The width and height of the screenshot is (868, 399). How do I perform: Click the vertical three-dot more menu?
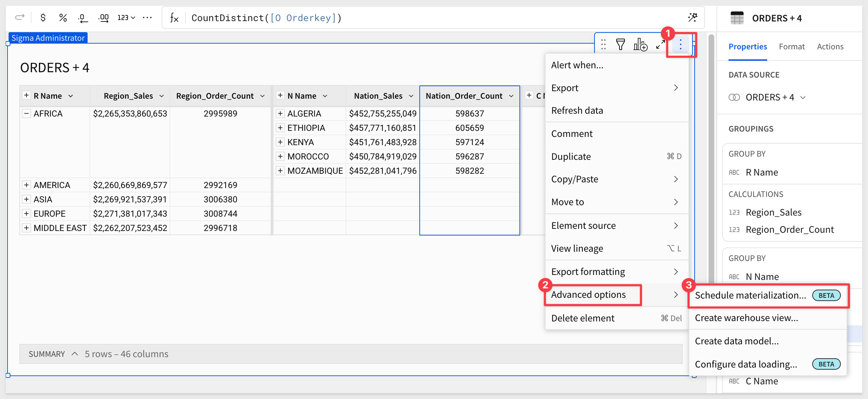(x=680, y=44)
